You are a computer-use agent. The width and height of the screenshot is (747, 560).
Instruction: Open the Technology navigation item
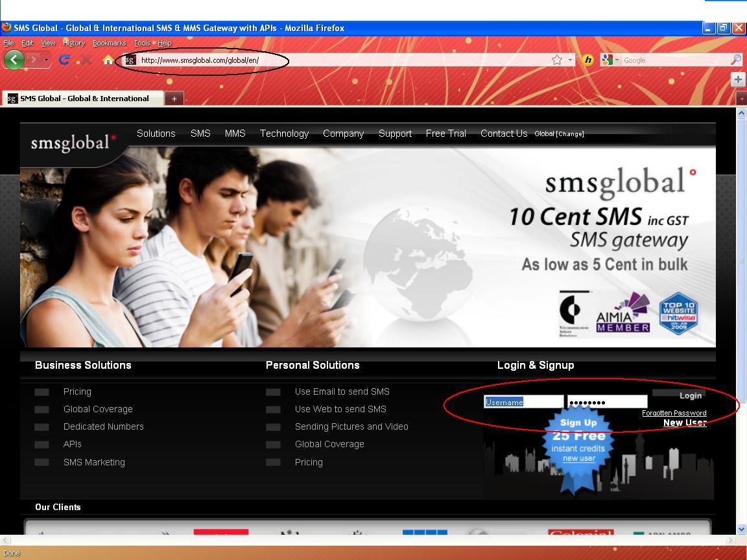click(x=284, y=134)
